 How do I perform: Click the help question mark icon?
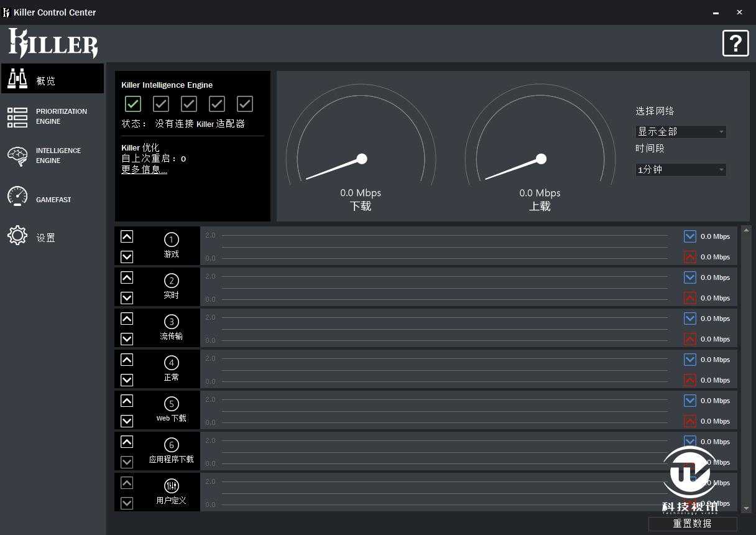[x=735, y=44]
